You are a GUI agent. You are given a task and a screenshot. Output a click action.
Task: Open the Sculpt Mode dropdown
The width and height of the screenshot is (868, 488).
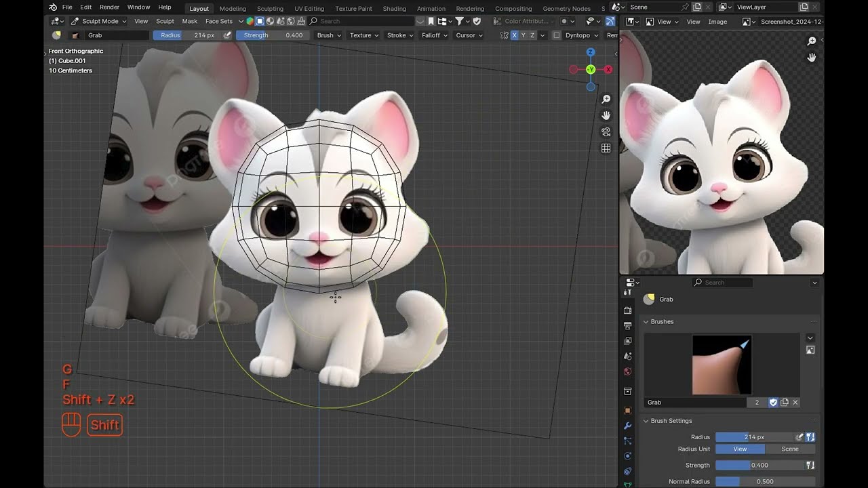98,21
